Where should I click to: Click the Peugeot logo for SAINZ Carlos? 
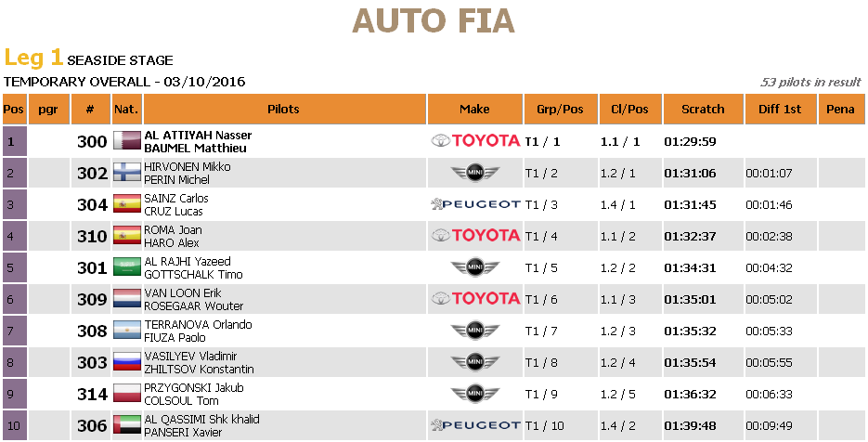(475, 204)
